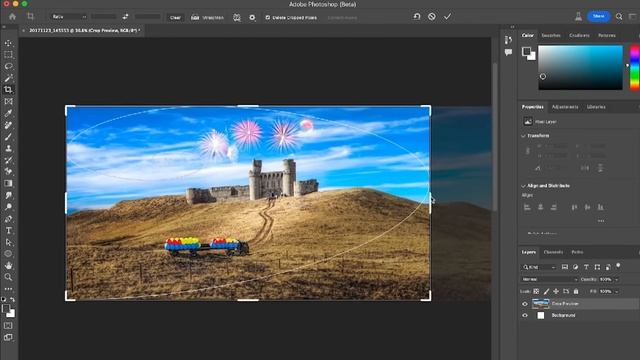
Task: Select the Frame tool
Action: [8, 102]
